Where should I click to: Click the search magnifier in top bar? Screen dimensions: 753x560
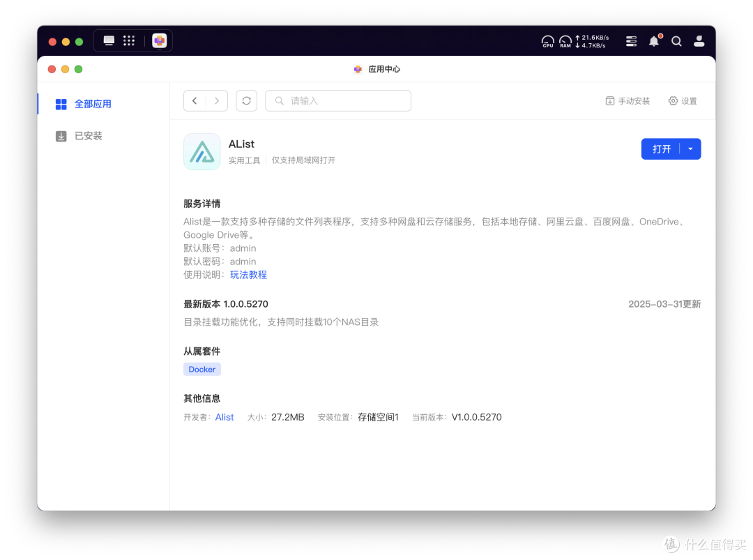pyautogui.click(x=676, y=41)
